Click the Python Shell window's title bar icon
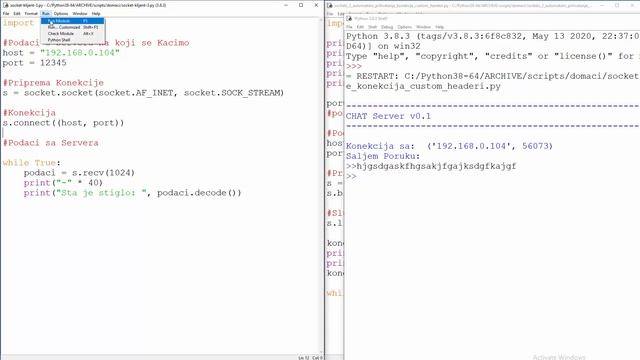640x360 pixels. click(x=349, y=19)
